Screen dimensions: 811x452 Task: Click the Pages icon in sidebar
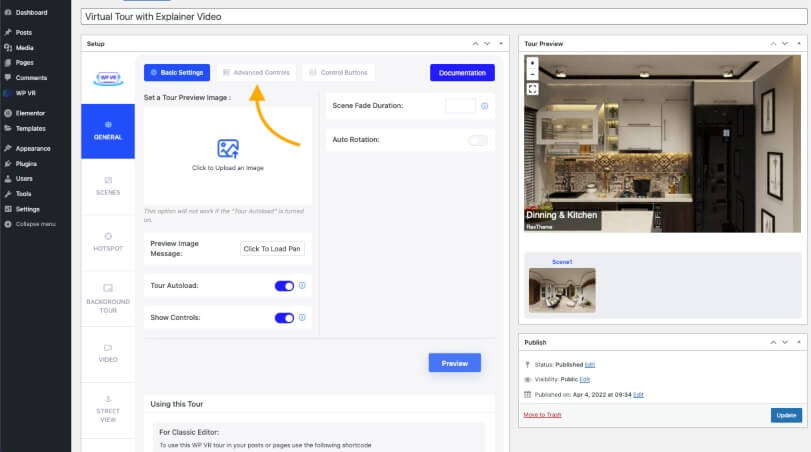[x=8, y=63]
